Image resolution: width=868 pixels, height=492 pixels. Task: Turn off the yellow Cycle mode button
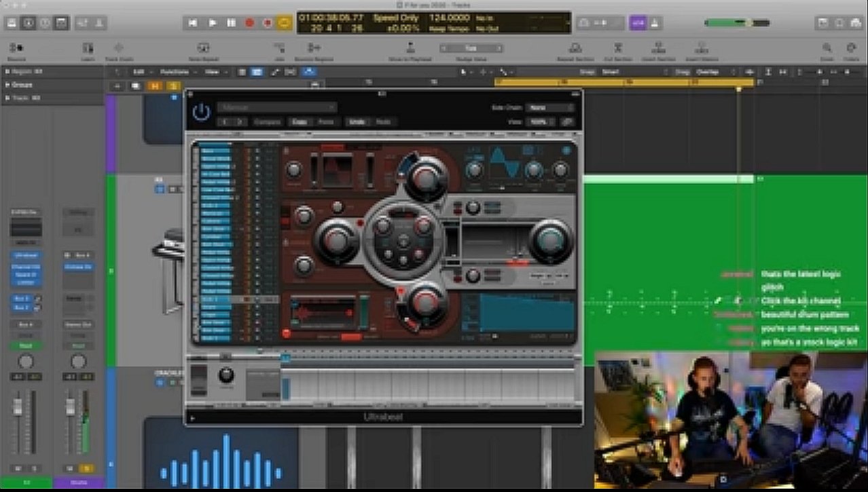(285, 22)
